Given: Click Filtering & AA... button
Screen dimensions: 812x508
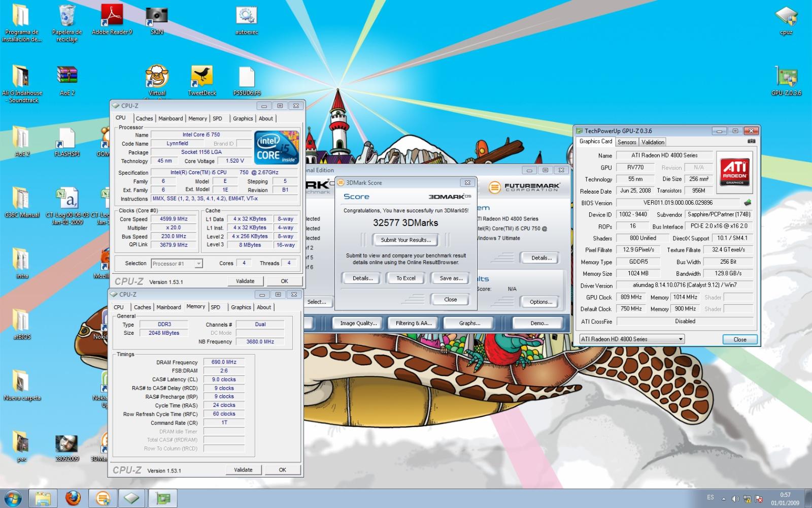Looking at the screenshot, I should [x=414, y=323].
